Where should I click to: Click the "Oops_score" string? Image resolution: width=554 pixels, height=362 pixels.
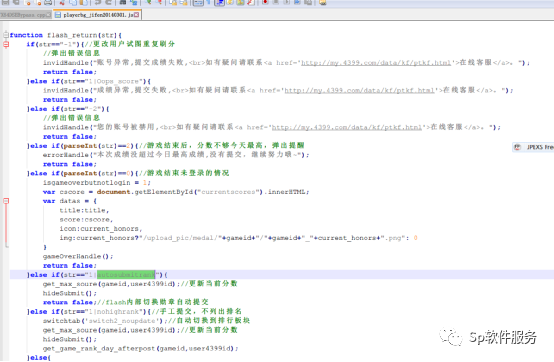tap(118, 81)
